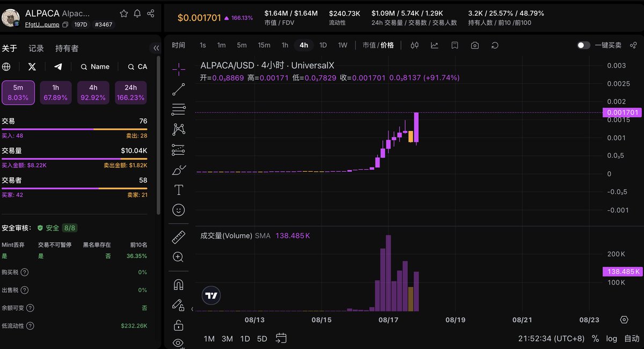
Task: Open the token's Telegram channel
Action: click(x=58, y=67)
